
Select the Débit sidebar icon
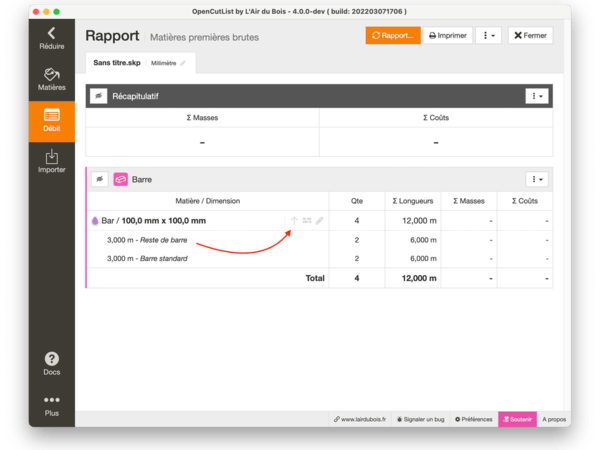pos(51,121)
